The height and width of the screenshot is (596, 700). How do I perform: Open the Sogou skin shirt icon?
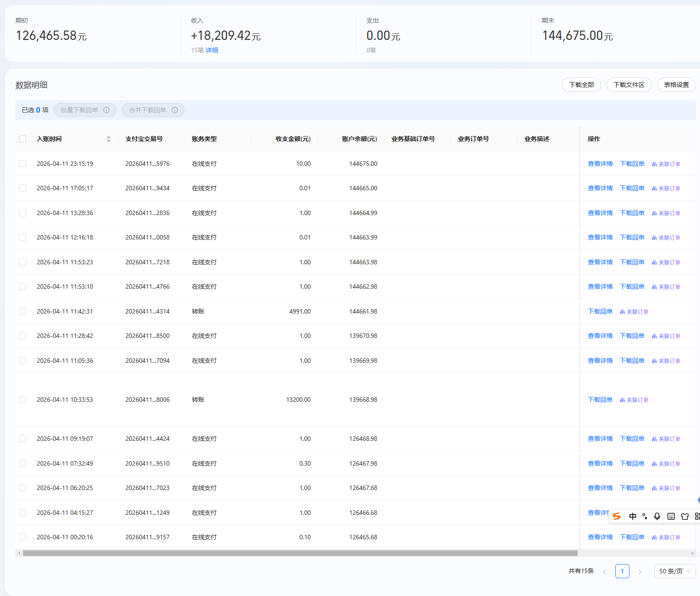pos(685,516)
